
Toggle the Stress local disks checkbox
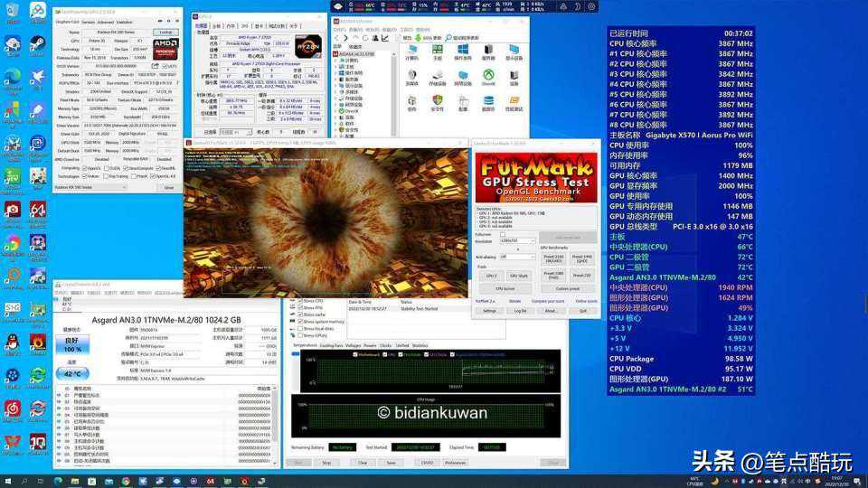(x=301, y=329)
